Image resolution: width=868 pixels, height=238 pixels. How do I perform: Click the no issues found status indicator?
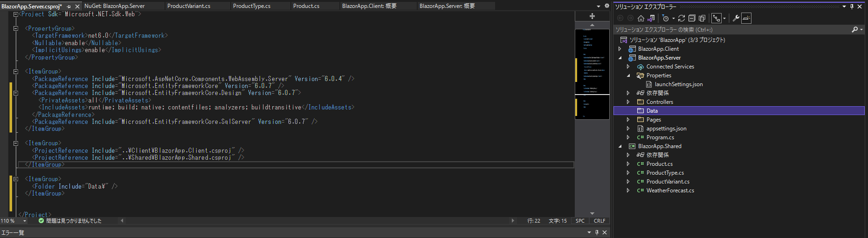tap(70, 221)
